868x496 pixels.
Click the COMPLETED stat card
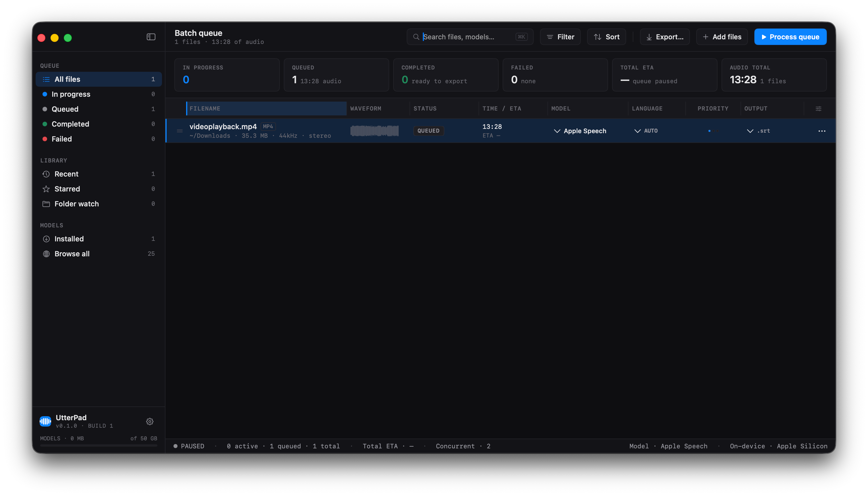(x=445, y=75)
